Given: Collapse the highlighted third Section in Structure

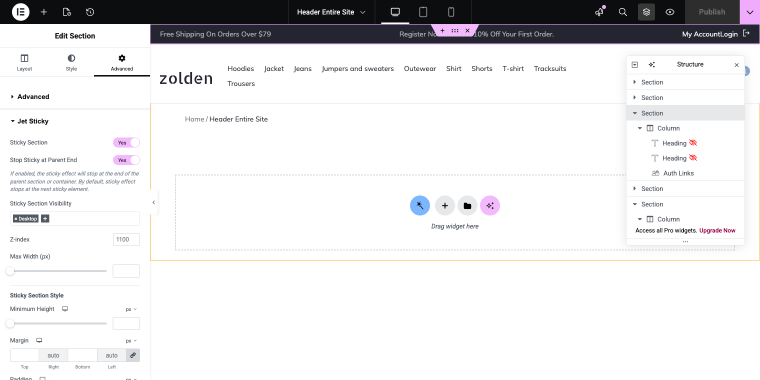Looking at the screenshot, I should click(x=634, y=113).
